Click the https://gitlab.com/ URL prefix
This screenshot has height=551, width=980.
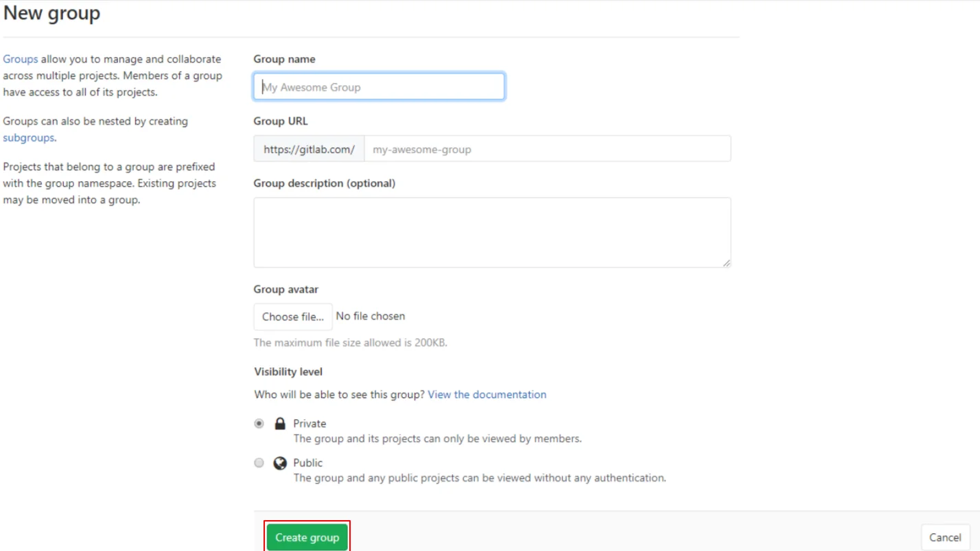(309, 149)
